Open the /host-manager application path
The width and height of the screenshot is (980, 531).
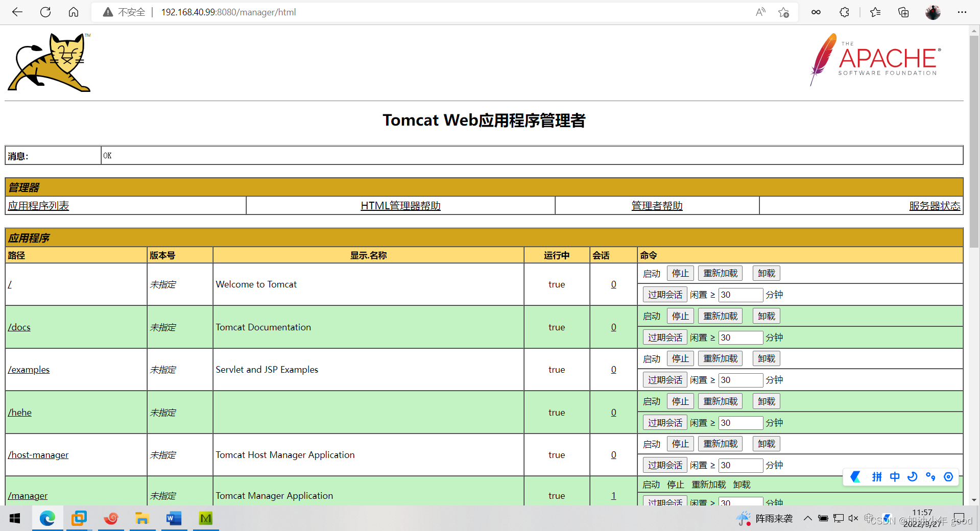38,455
